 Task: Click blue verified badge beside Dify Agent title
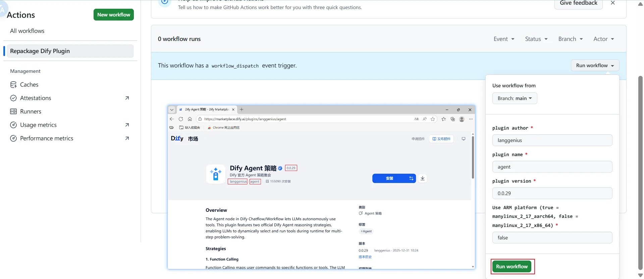pyautogui.click(x=280, y=168)
